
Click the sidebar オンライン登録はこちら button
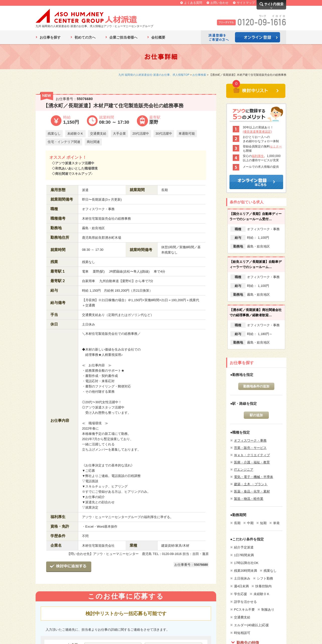pos(256,182)
